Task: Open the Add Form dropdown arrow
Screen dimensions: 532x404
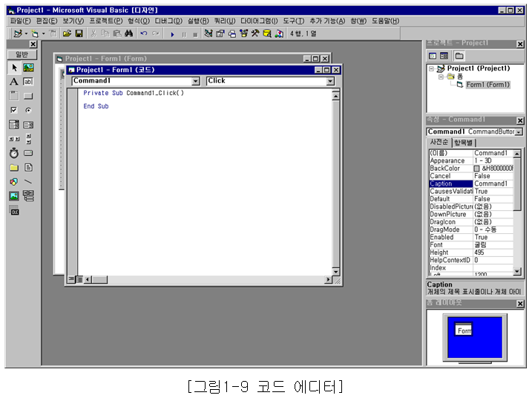Action: (44, 33)
